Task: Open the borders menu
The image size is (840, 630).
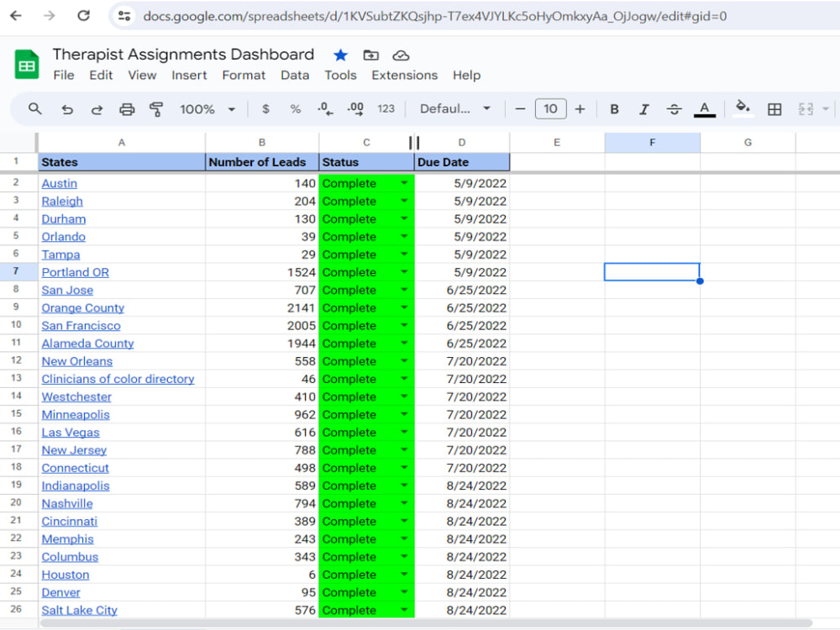Action: tap(774, 110)
